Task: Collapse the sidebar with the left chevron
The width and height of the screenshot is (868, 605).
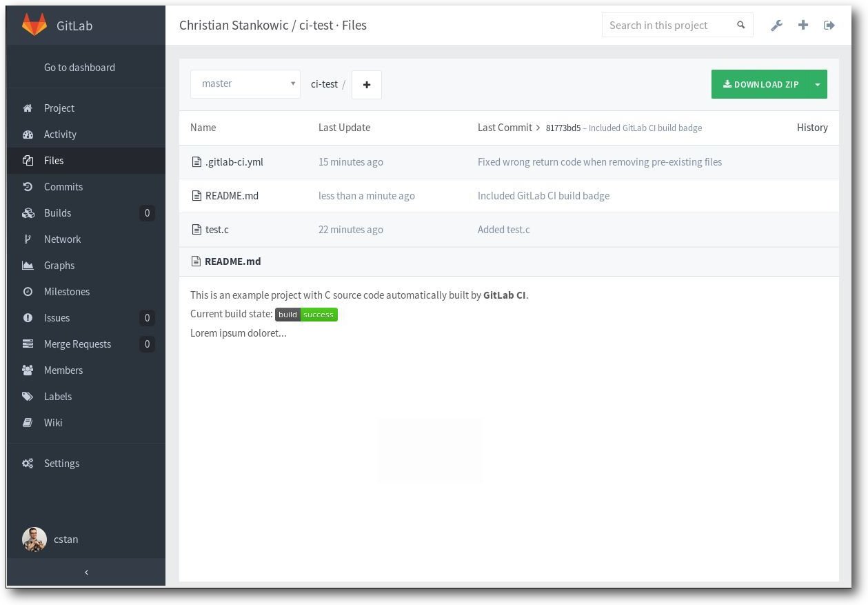Action: pyautogui.click(x=86, y=572)
